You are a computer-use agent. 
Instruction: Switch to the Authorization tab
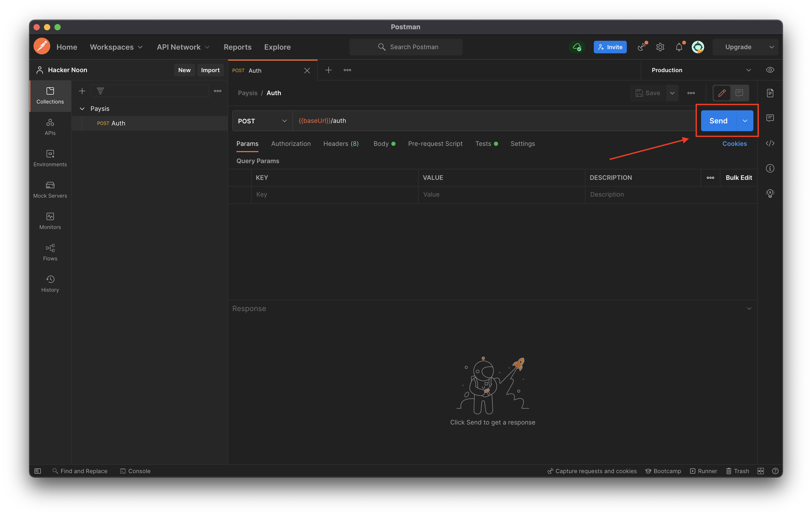point(291,144)
